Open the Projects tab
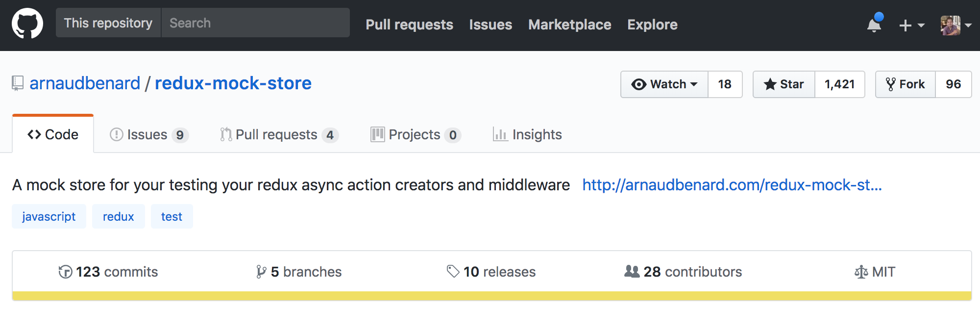980x309 pixels. (x=416, y=134)
